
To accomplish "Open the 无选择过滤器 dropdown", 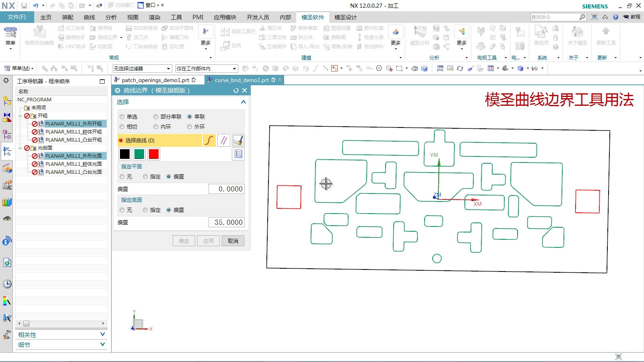I will pyautogui.click(x=142, y=68).
